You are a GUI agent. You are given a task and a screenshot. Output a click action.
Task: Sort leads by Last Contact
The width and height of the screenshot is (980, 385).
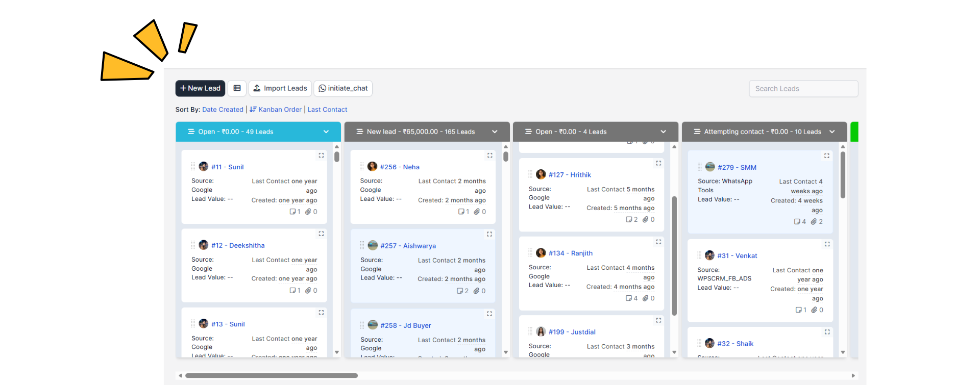[327, 110]
